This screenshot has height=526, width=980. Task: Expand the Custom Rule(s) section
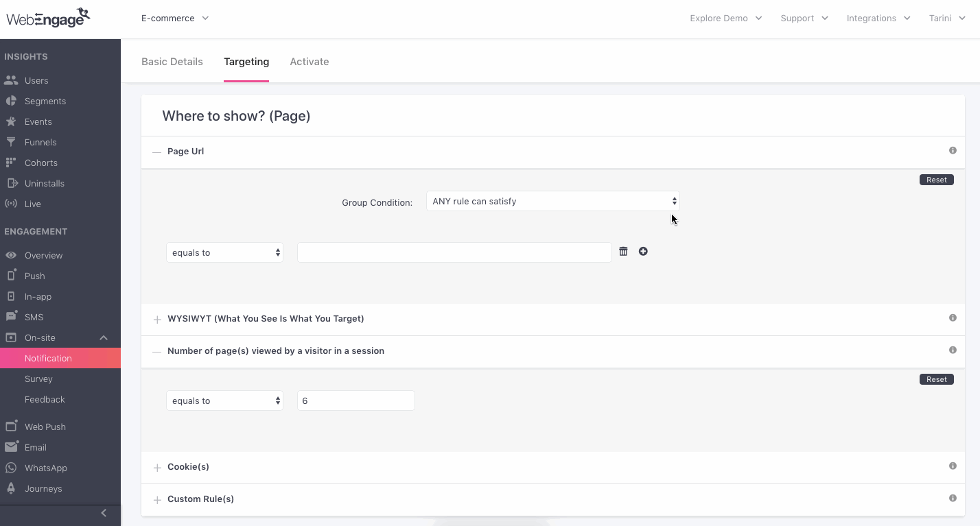click(157, 500)
